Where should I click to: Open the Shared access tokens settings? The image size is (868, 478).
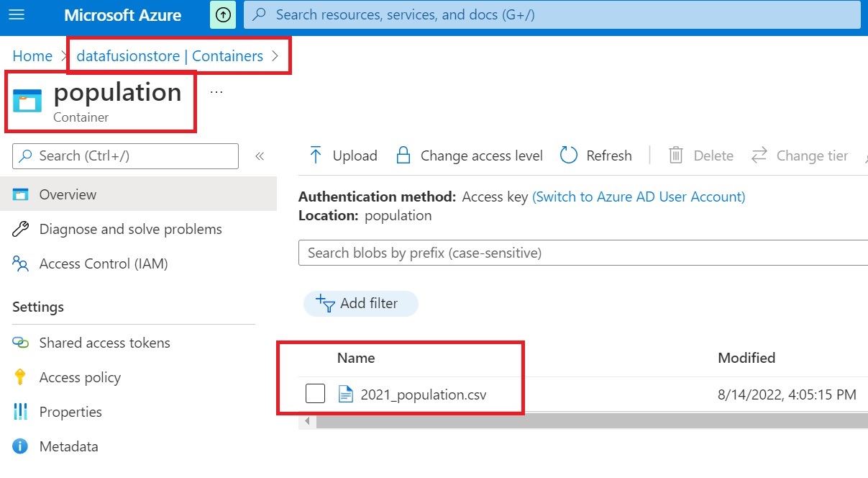104,343
